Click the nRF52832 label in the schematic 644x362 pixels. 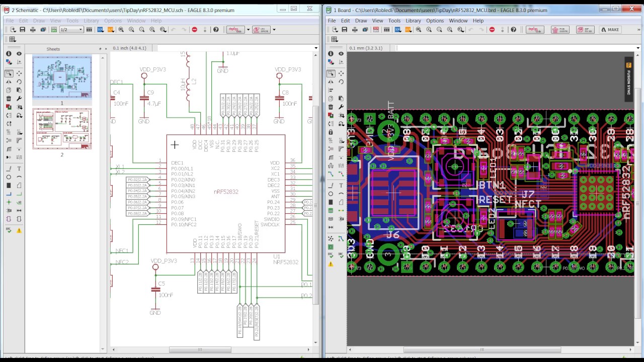226,192
